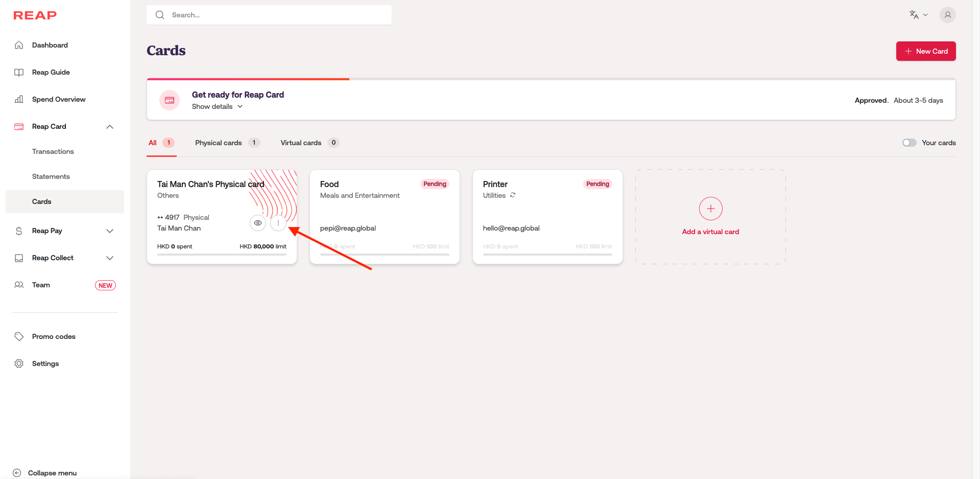Open the user profile avatar icon
980x479 pixels.
point(947,15)
